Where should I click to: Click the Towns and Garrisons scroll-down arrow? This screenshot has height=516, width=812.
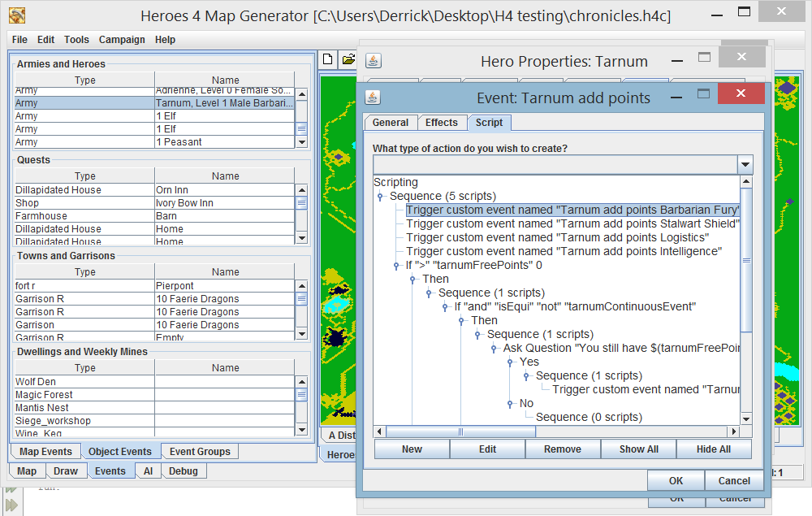(x=302, y=334)
